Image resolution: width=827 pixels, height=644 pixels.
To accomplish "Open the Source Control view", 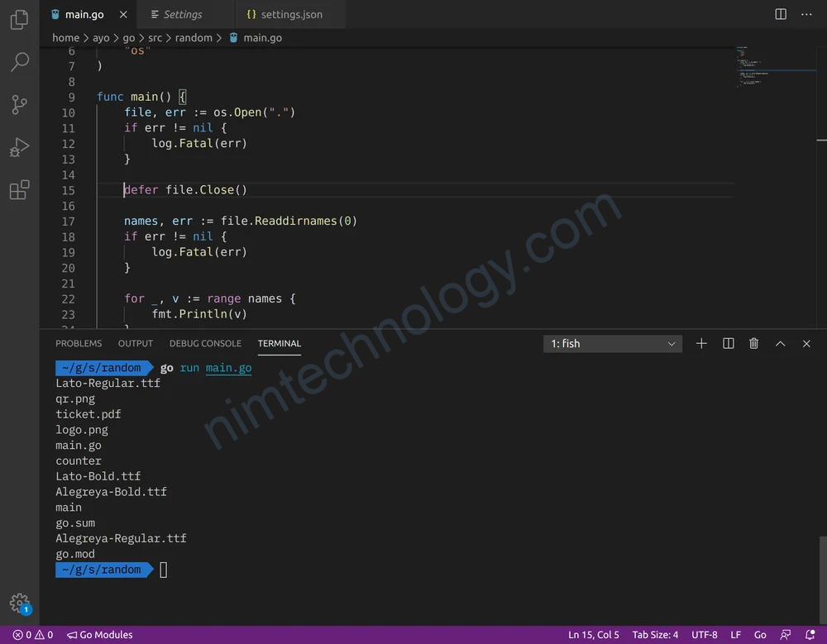I will [19, 105].
